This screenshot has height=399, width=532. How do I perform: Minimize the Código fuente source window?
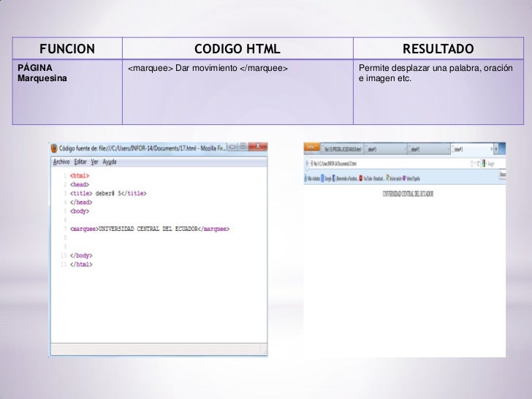(232, 147)
